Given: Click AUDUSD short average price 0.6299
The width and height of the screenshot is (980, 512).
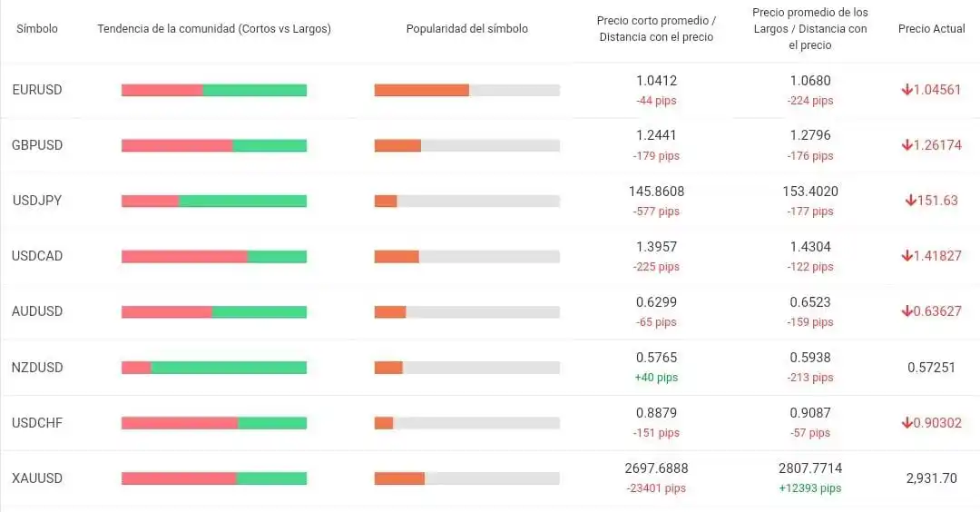Looking at the screenshot, I should [656, 302].
